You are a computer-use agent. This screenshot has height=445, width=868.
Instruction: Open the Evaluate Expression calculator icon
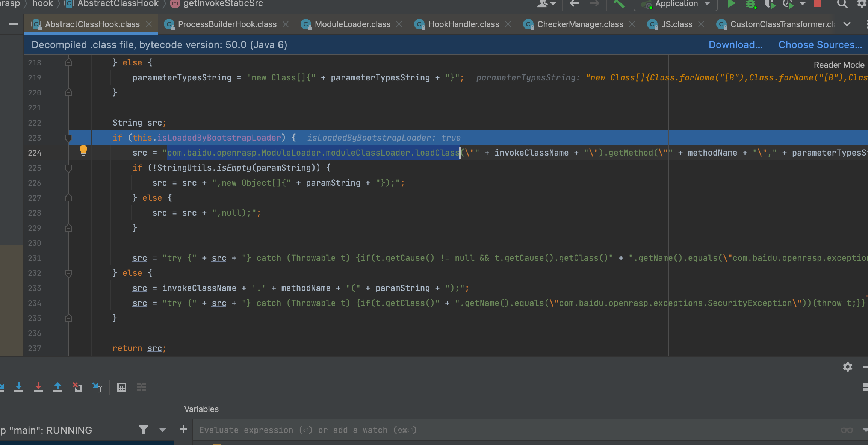[x=122, y=387]
